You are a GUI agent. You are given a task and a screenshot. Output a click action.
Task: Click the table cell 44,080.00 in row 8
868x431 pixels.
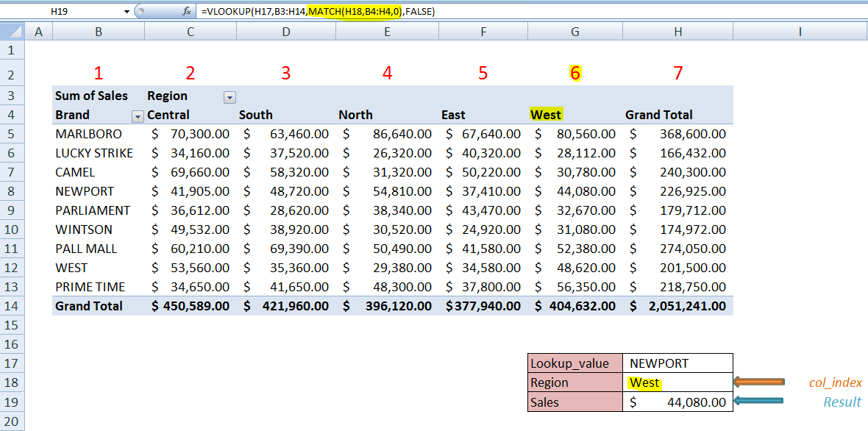(x=575, y=191)
